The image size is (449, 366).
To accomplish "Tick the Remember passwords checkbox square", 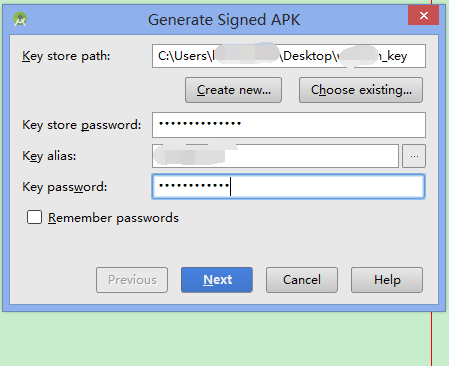I will point(34,217).
